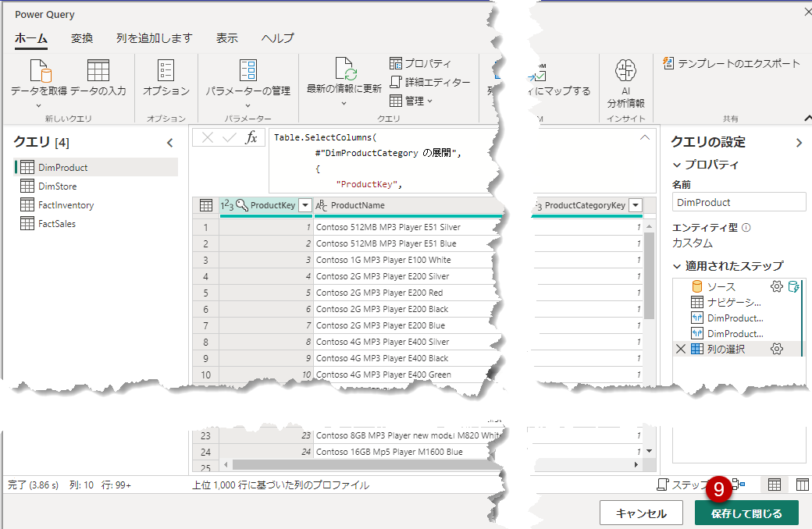The height and width of the screenshot is (529, 812).
Task: Cancel formula edit with X icon
Action: 207,137
